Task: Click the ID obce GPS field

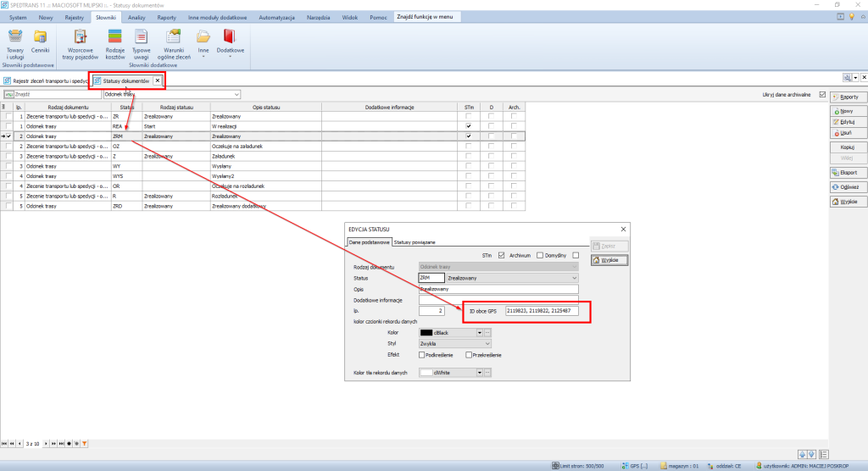Action: pos(540,312)
